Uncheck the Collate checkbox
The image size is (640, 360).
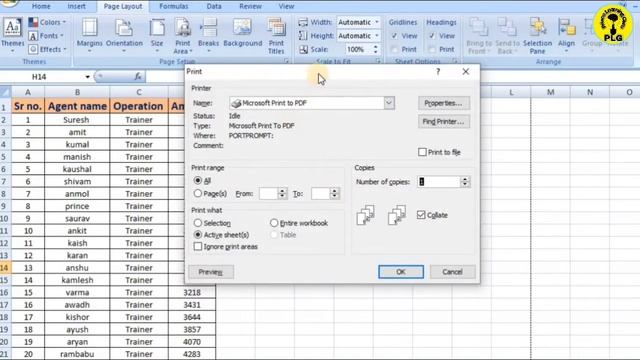(x=421, y=215)
